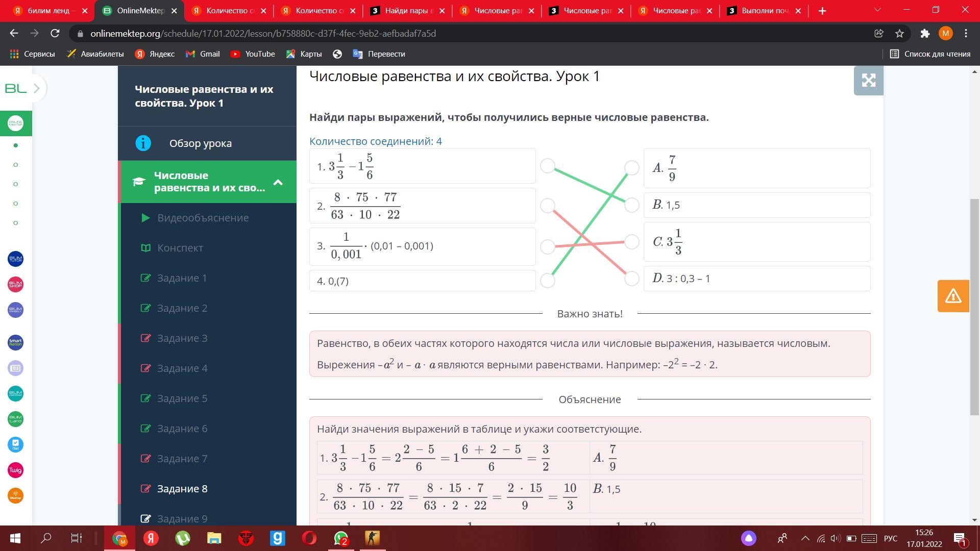The image size is (980, 551).
Task: Open Конспект in lesson menu
Action: [x=180, y=248]
